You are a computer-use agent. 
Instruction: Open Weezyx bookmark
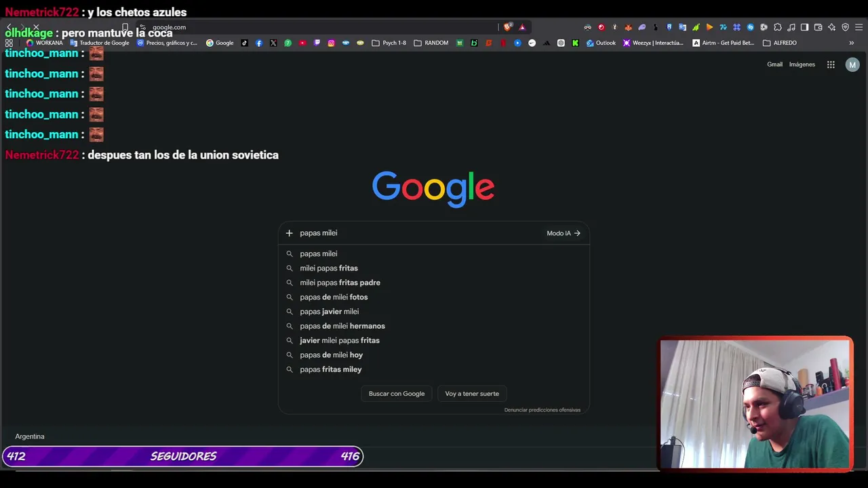click(653, 43)
